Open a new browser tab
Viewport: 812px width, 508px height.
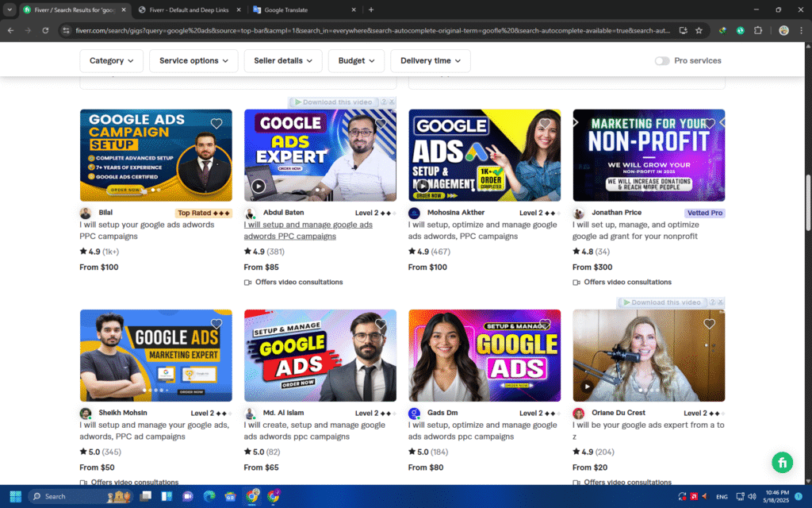pyautogui.click(x=371, y=10)
